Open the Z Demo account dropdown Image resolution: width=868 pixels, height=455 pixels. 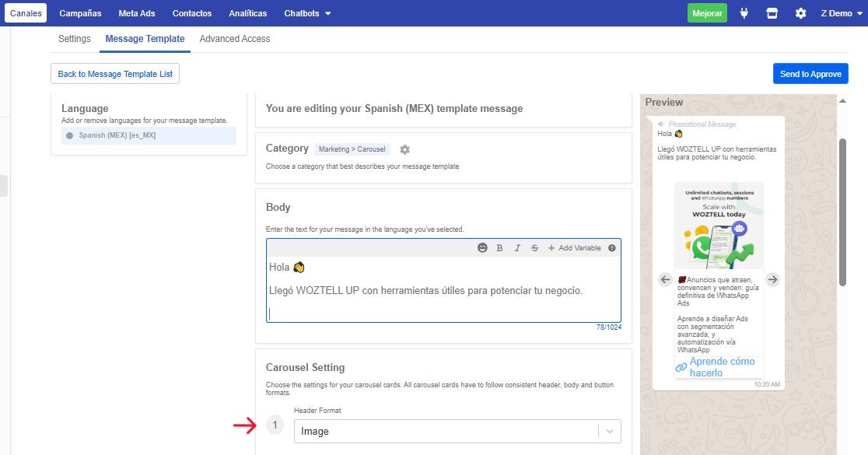(x=842, y=13)
